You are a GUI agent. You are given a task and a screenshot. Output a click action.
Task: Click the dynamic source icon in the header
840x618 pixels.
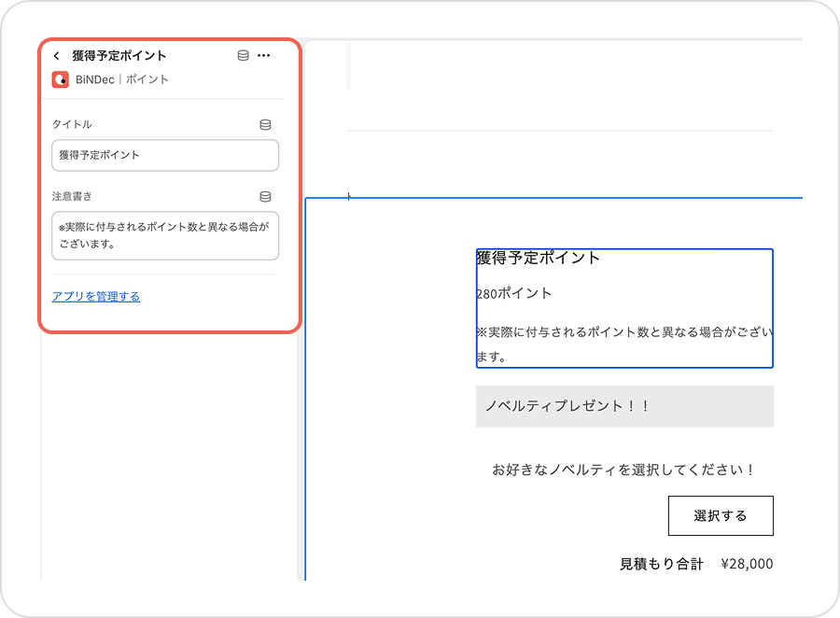243,56
